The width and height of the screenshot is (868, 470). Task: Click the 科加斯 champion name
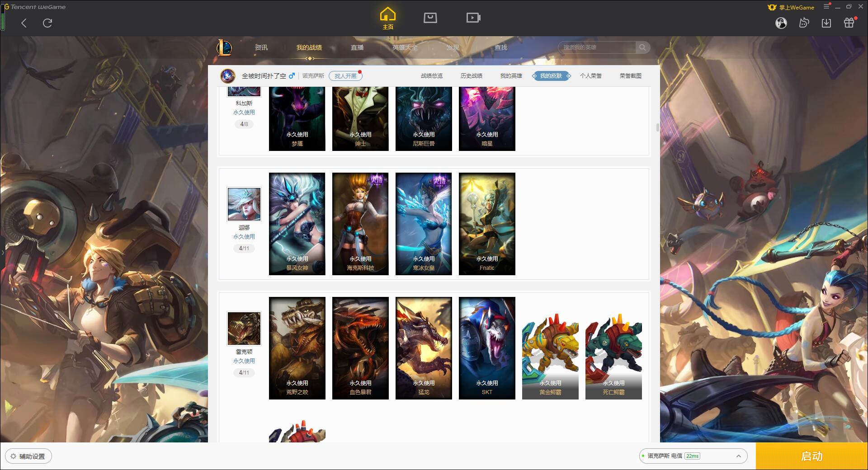click(244, 103)
